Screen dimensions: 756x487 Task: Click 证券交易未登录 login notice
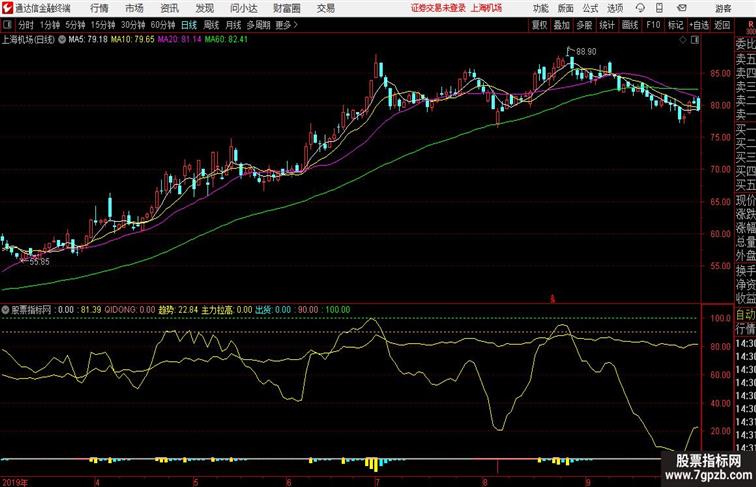pos(439,8)
